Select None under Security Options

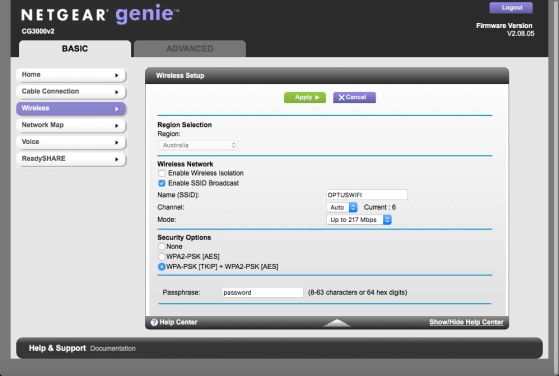[x=161, y=247]
